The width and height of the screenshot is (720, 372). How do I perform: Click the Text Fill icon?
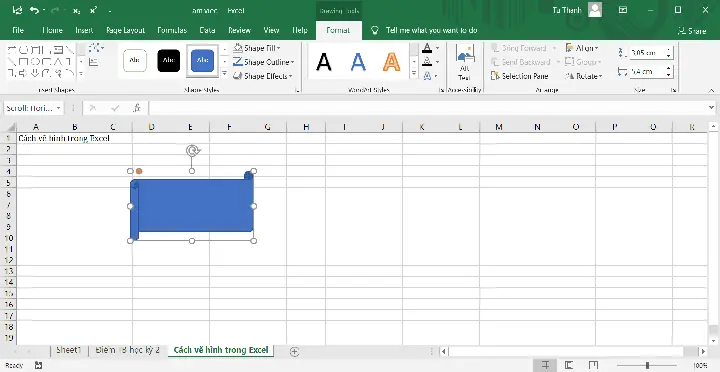coord(427,48)
